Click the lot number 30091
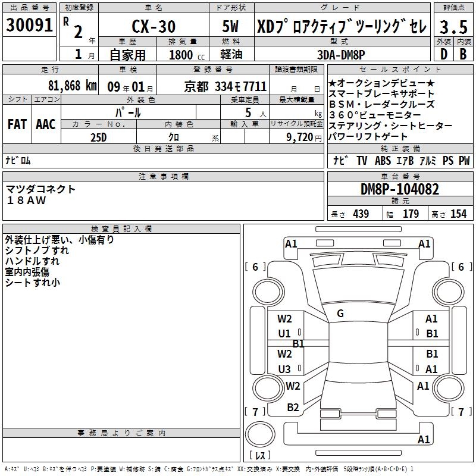 (x=30, y=26)
